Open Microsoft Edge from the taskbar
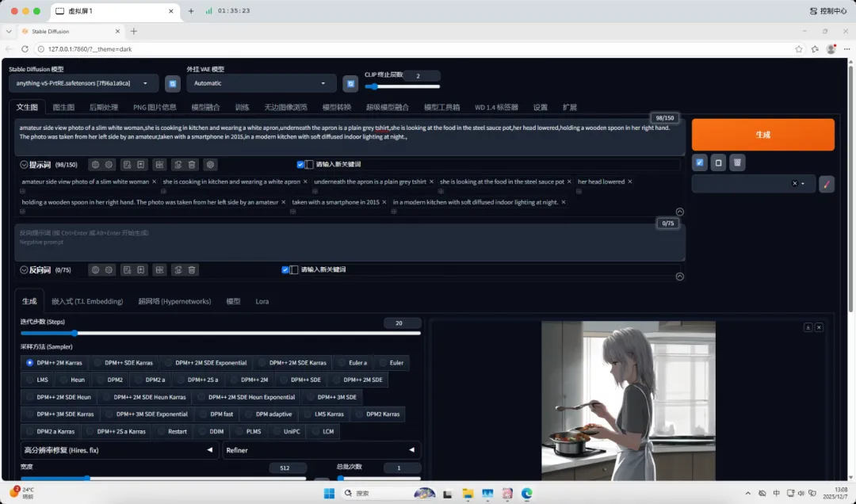856x504 pixels. coord(527,494)
